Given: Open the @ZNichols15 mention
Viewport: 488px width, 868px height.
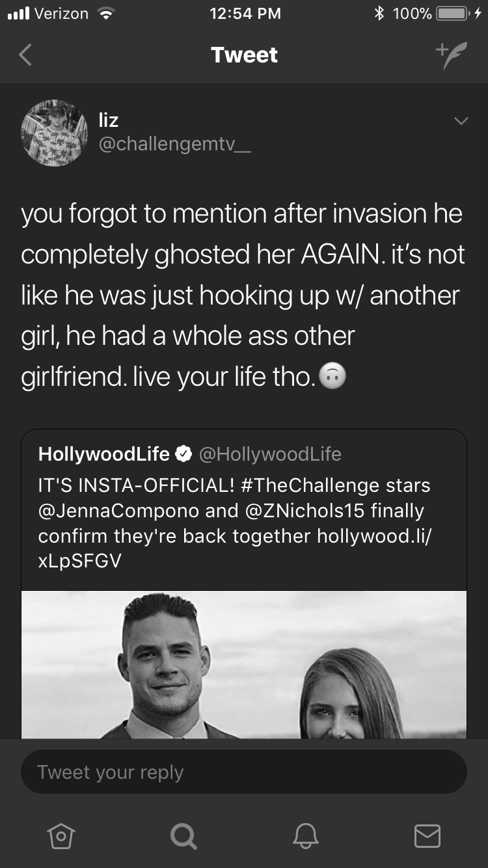Looking at the screenshot, I should point(304,511).
